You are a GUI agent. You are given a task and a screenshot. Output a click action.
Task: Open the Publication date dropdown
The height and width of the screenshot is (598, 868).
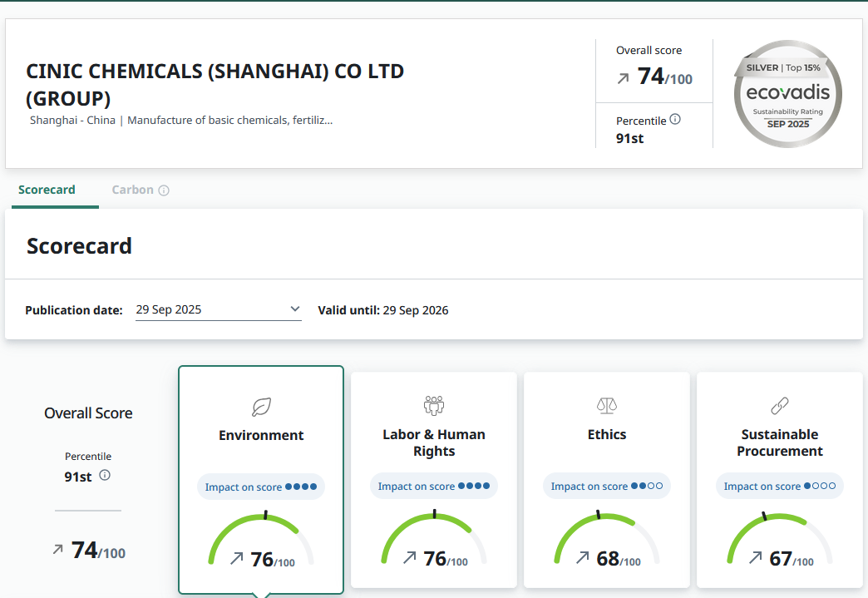coord(218,310)
